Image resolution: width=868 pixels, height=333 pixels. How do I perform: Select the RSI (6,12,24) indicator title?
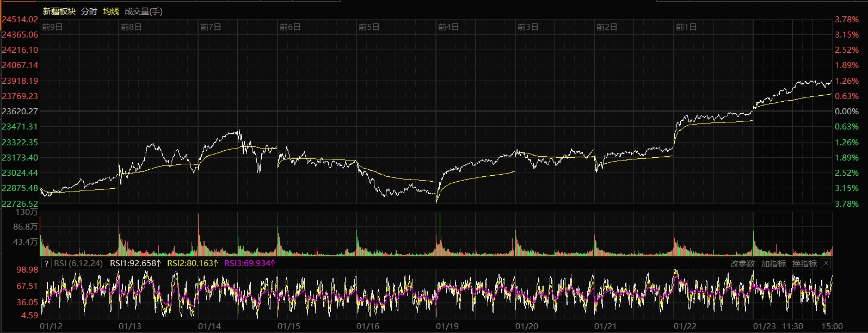coord(78,263)
